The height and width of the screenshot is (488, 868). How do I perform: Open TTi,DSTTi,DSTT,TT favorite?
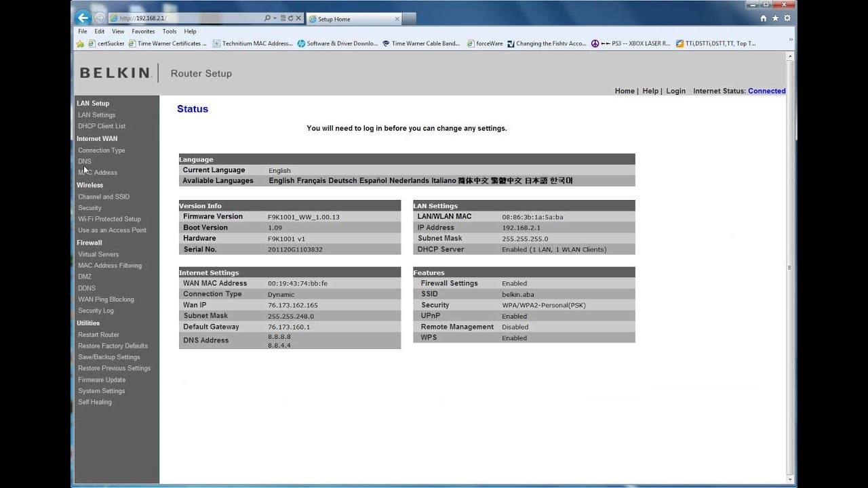coord(715,43)
